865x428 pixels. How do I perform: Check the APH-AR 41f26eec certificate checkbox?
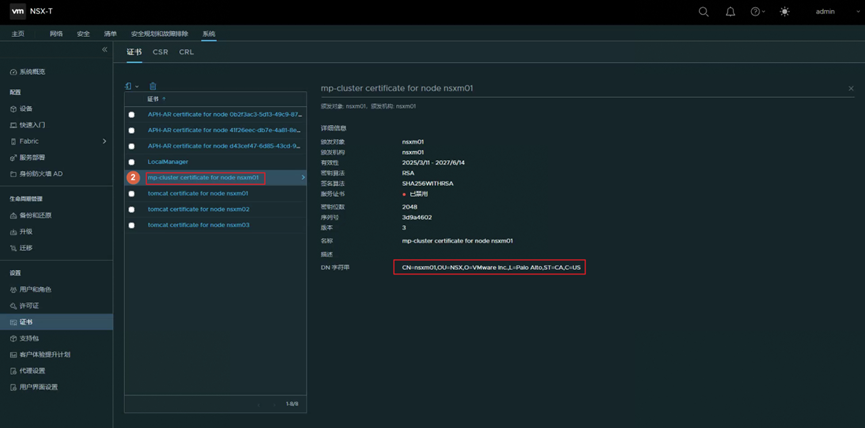pyautogui.click(x=131, y=131)
